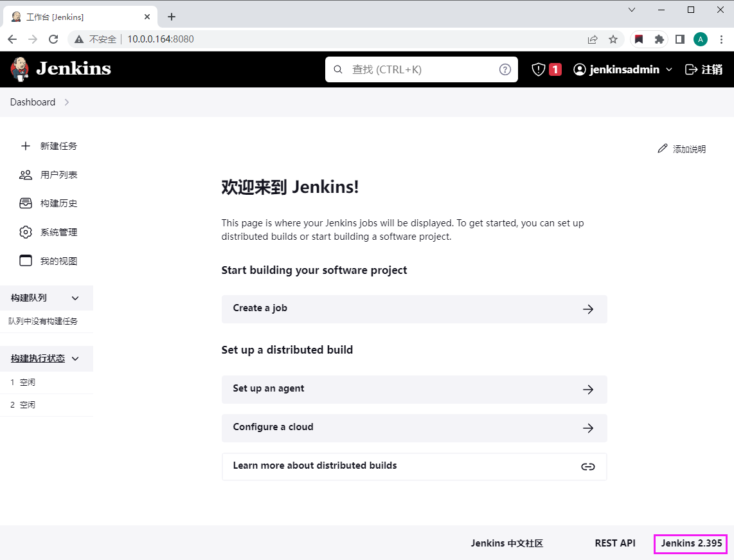Viewport: 734px width, 560px height.
Task: Click the search magnifier icon
Action: pyautogui.click(x=337, y=69)
